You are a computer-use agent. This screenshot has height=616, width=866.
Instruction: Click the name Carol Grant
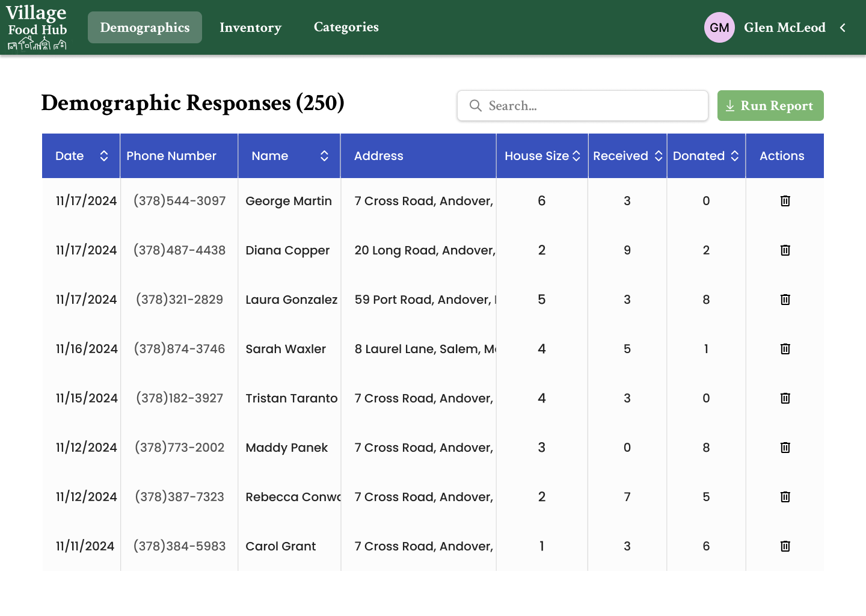[281, 546]
